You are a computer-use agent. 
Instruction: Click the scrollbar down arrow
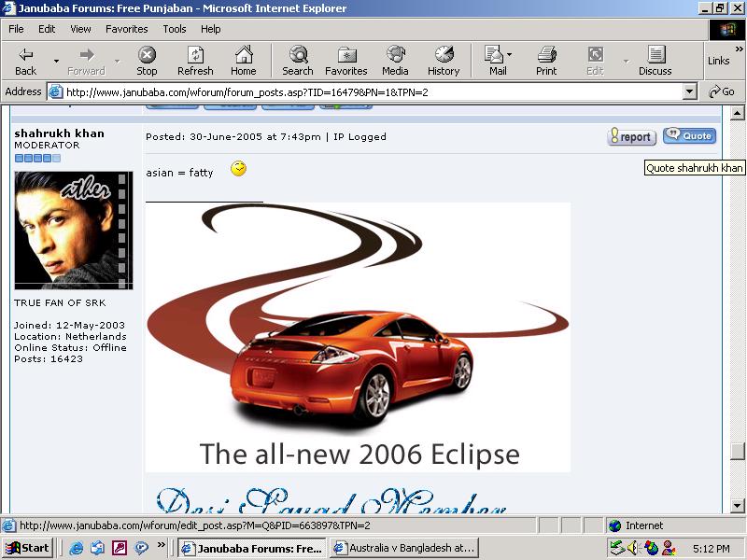[737, 506]
